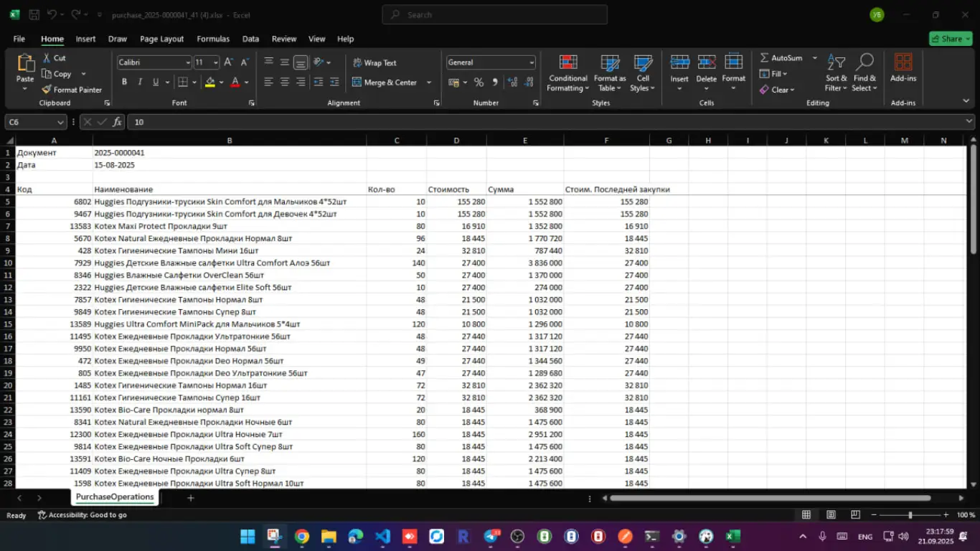Click the yellow Fill Color swatch
Screen dimensions: 980x551
(x=209, y=83)
